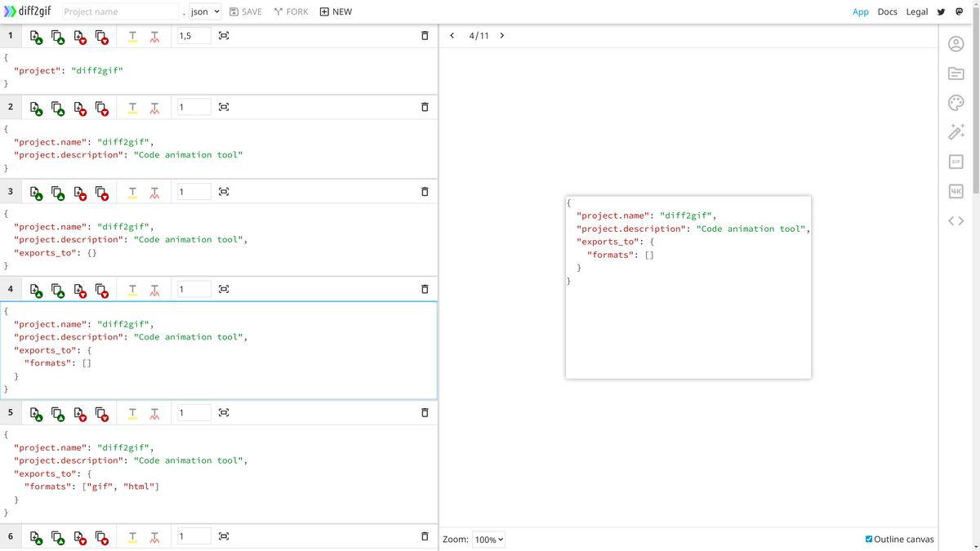Open the account profile sidebar panel

tap(956, 43)
